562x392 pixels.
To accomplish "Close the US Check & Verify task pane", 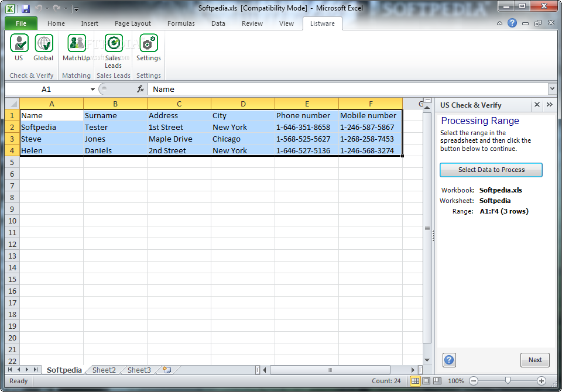I will 537,105.
